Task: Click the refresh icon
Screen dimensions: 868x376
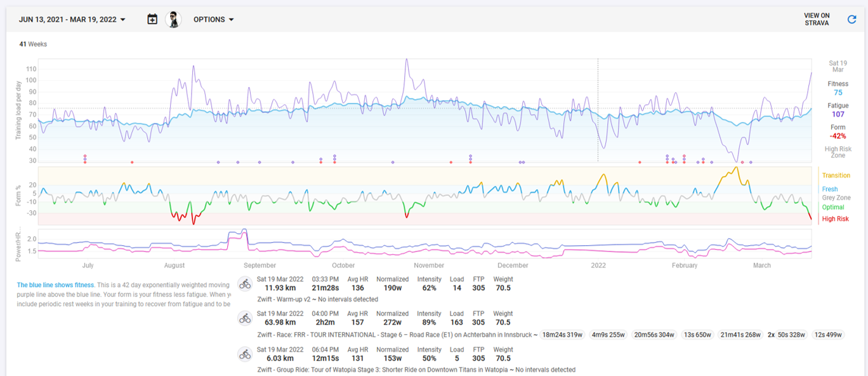Action: (852, 20)
